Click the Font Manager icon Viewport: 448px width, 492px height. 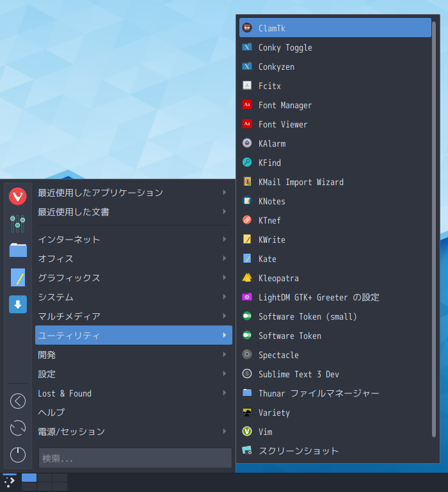click(247, 104)
